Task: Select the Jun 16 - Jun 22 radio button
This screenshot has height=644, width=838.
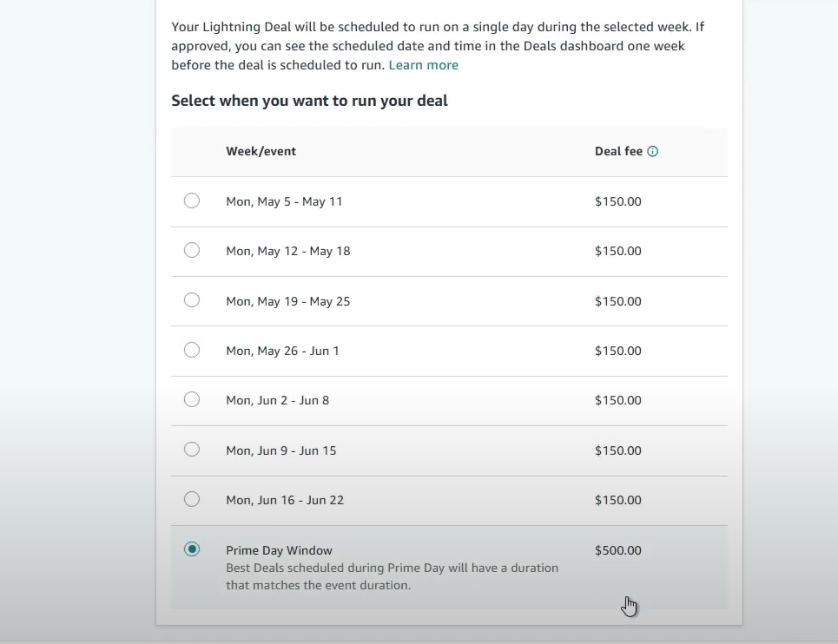Action: coord(192,499)
